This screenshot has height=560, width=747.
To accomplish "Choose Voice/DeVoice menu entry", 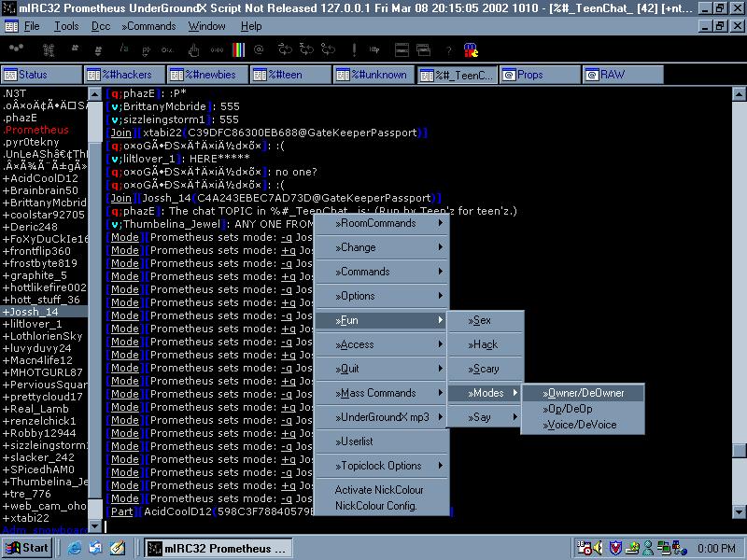I will tap(583, 425).
